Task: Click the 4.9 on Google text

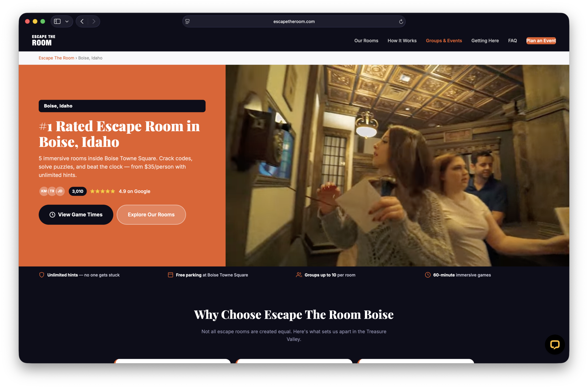Action: (x=135, y=191)
